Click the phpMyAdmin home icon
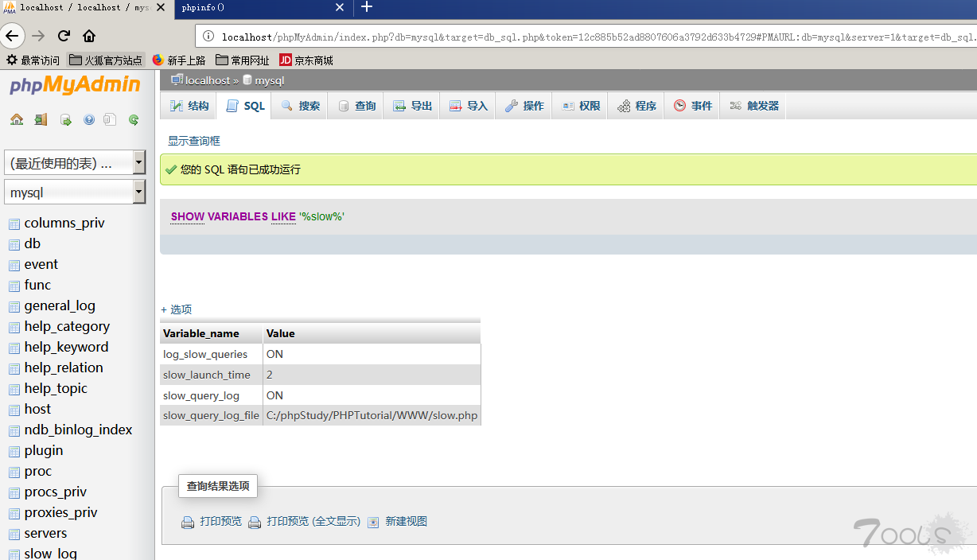 coord(17,120)
